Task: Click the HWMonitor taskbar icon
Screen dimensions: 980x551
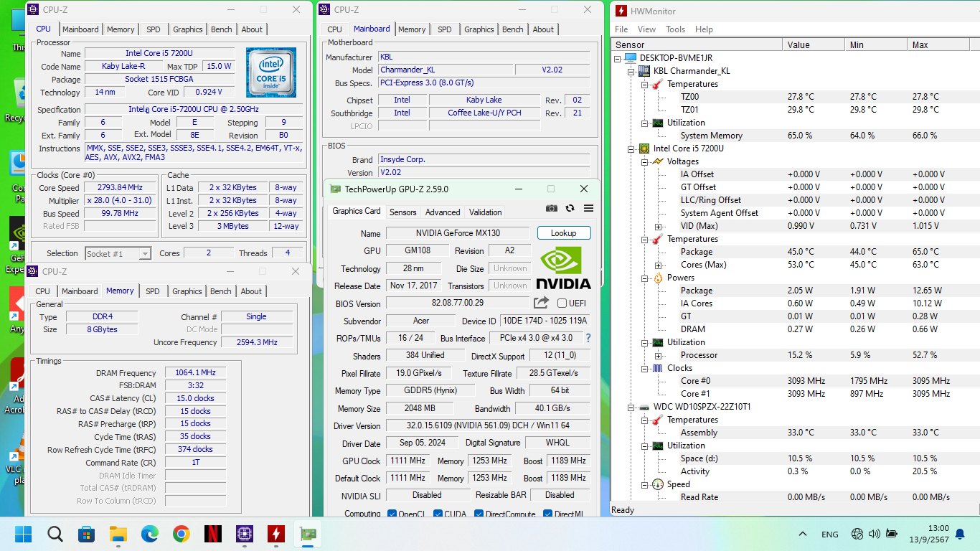Action: tap(276, 534)
